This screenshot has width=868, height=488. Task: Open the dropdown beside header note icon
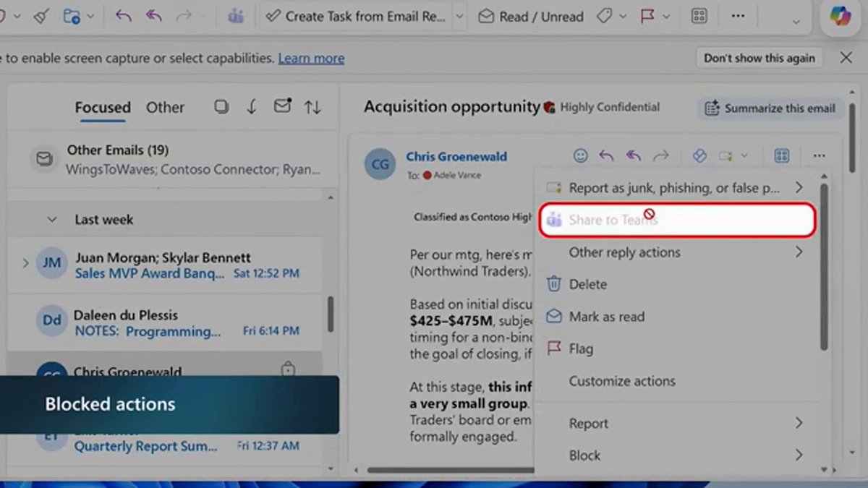coord(744,156)
